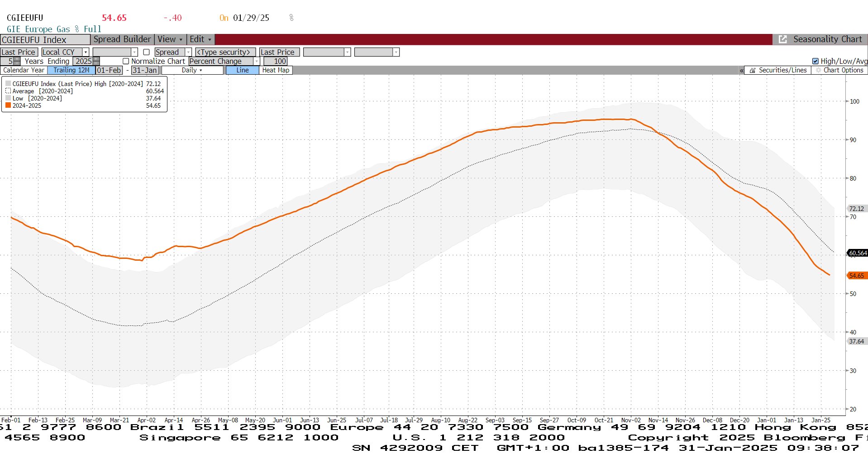Click the 01-Feb start date field
868x473 pixels.
pos(109,70)
